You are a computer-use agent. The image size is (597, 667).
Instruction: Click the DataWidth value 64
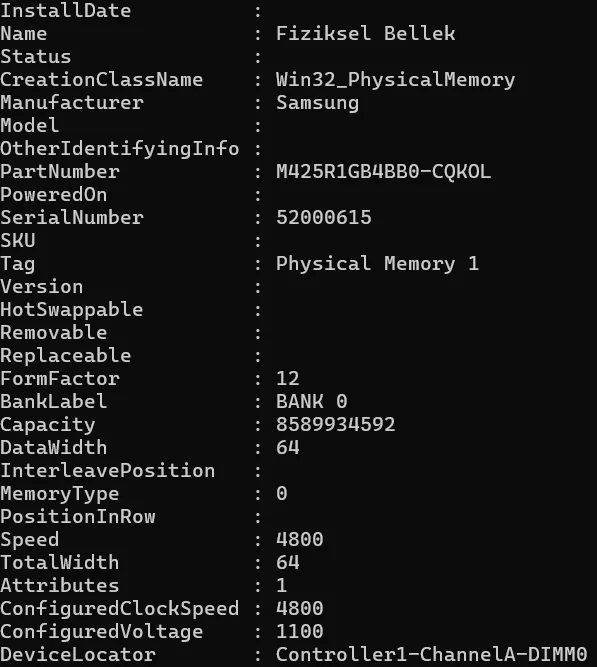click(288, 448)
